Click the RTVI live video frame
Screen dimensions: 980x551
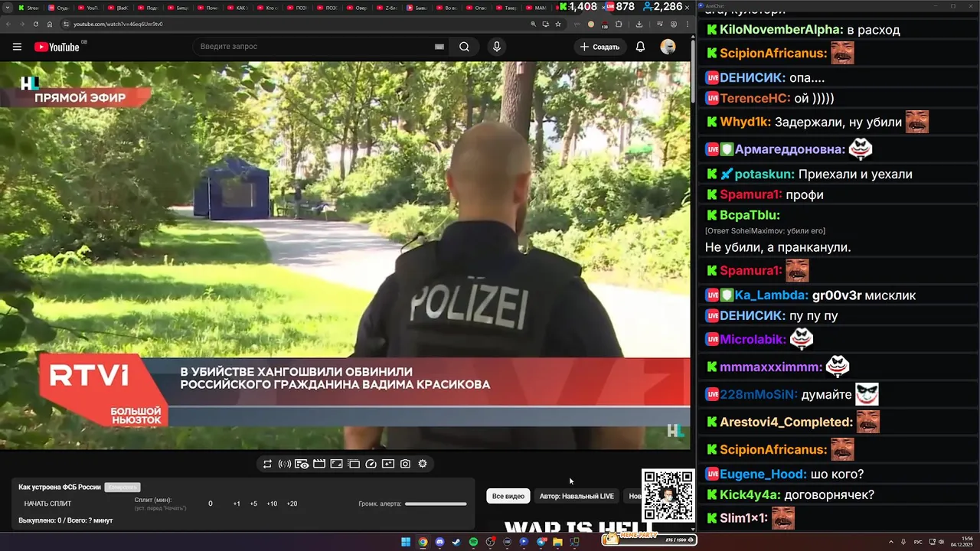click(x=345, y=255)
